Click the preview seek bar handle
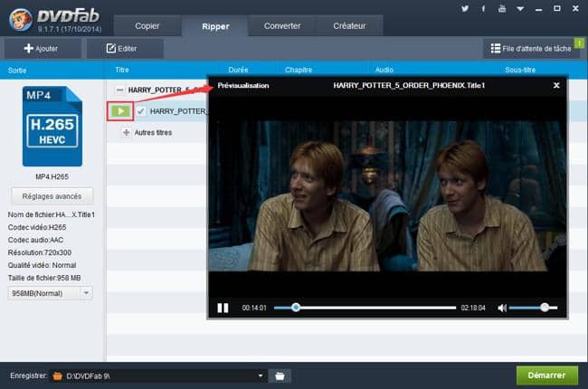 [x=296, y=308]
